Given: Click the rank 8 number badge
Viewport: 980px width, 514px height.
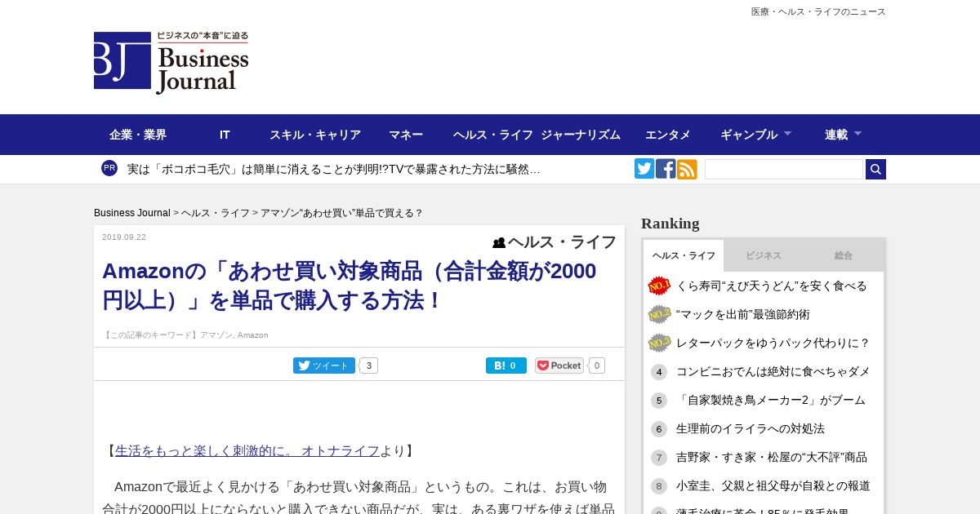Looking at the screenshot, I should point(659,486).
